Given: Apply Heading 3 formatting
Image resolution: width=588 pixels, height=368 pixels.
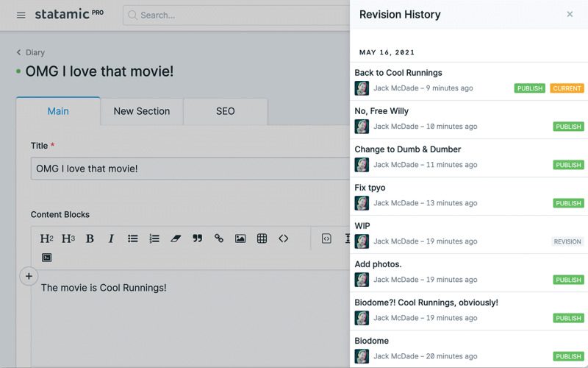Looking at the screenshot, I should point(68,238).
